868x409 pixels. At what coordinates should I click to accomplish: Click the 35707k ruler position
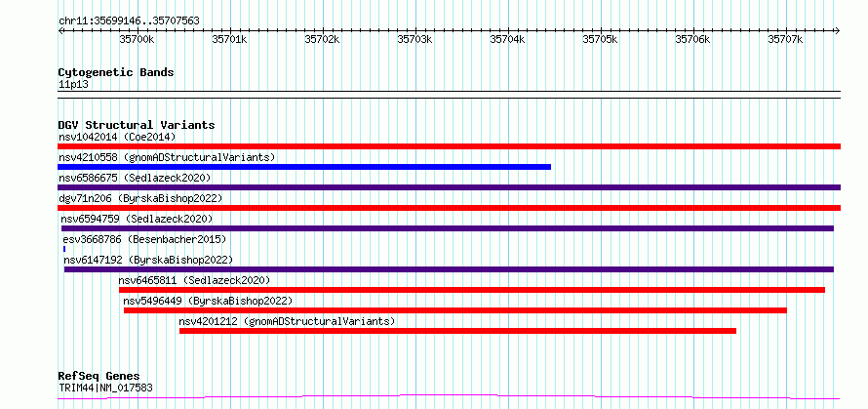785,39
